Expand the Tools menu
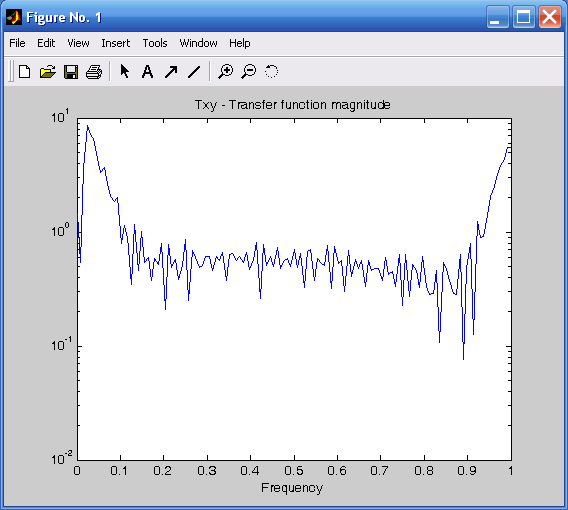 [155, 43]
